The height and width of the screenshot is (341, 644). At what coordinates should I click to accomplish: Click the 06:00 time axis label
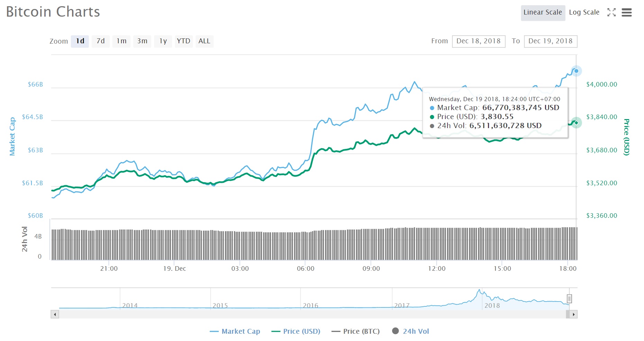point(306,269)
